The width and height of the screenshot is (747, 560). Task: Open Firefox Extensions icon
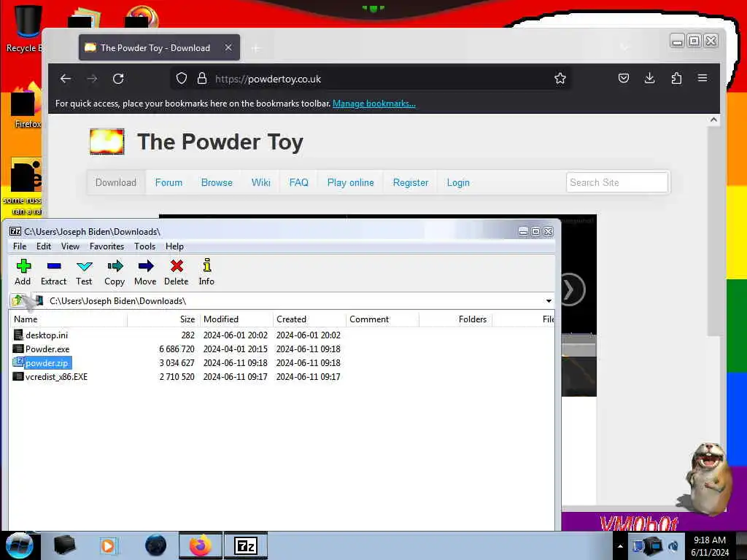click(676, 78)
